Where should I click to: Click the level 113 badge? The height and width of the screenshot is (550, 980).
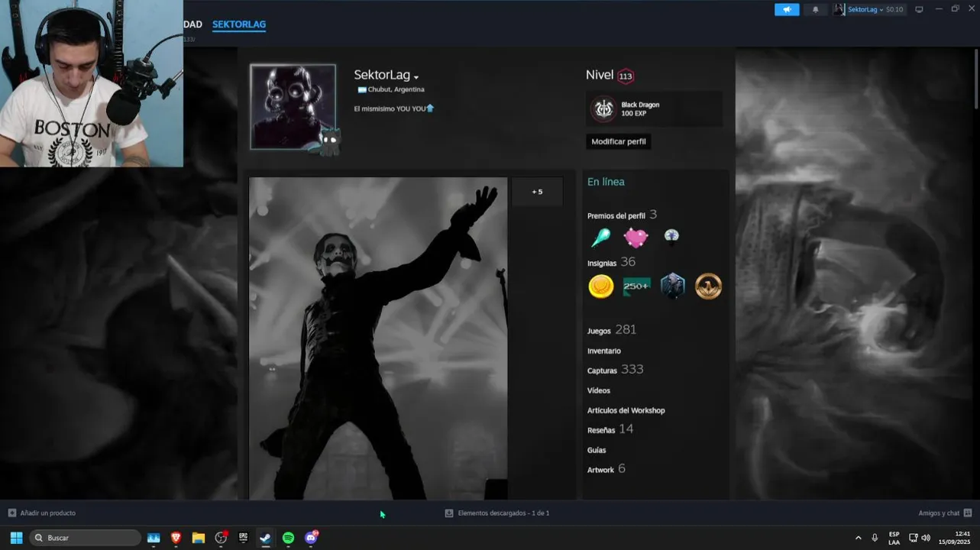(626, 76)
